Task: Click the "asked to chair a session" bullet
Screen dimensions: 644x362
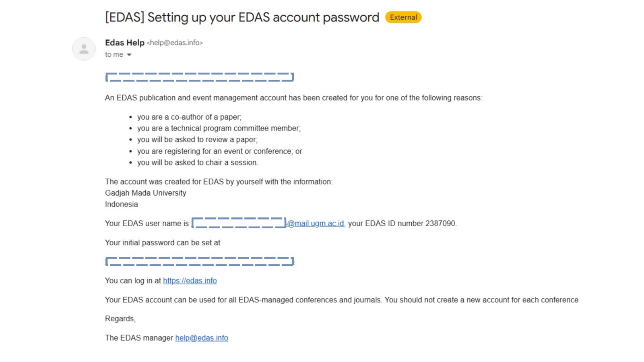Action: [x=198, y=163]
